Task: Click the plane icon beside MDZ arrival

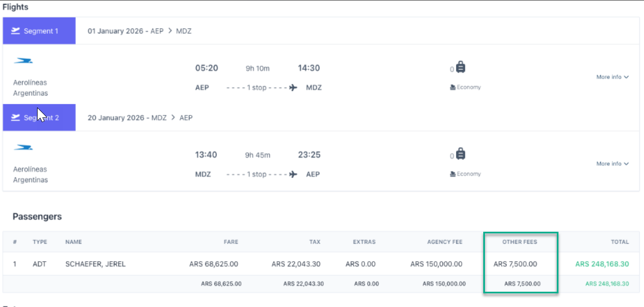Action: (x=293, y=88)
